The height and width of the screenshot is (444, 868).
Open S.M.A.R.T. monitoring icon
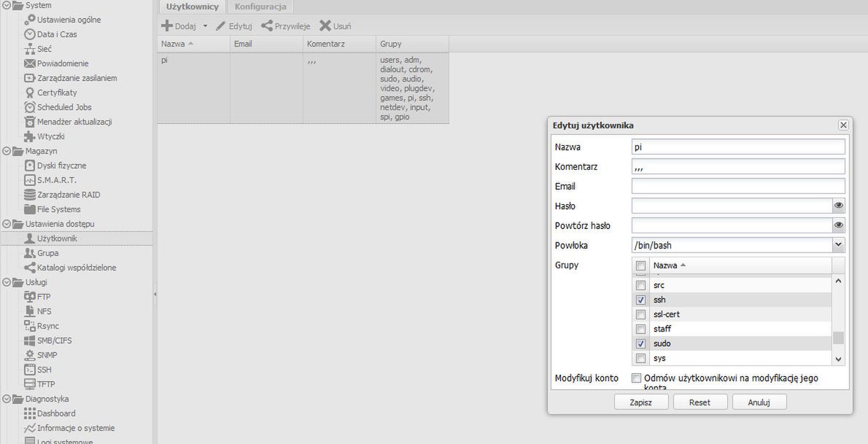(29, 180)
